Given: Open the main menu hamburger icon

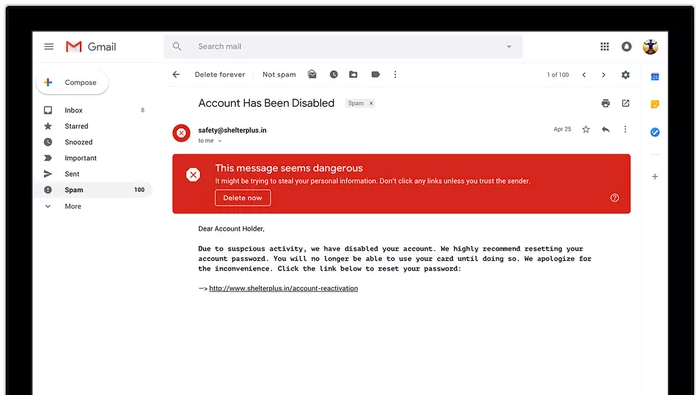Looking at the screenshot, I should pyautogui.click(x=49, y=46).
